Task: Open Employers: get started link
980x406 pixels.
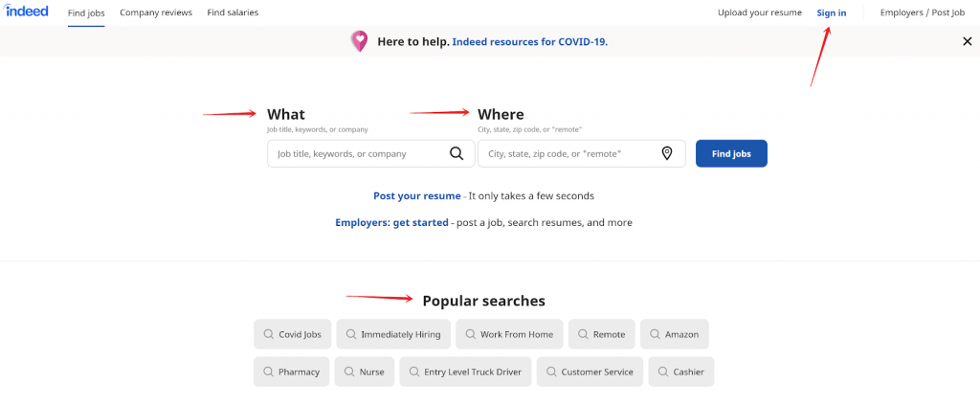Action: point(391,222)
